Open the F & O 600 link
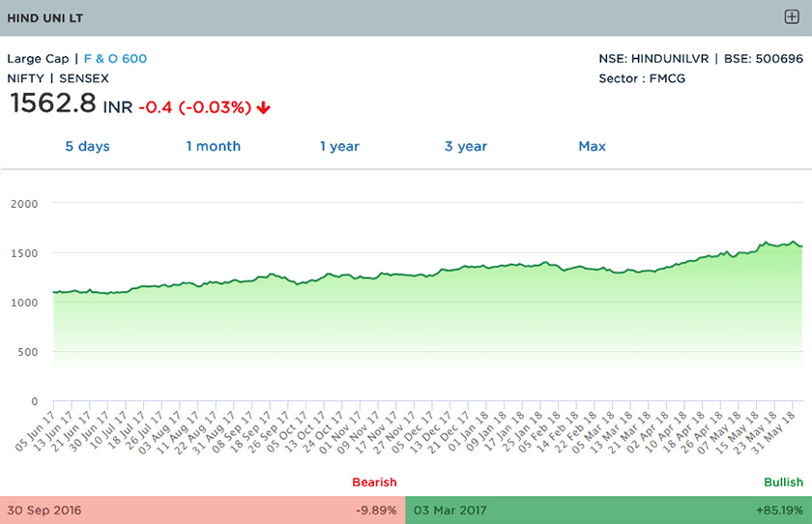Viewport: 812px width, 524px height. coord(115,59)
